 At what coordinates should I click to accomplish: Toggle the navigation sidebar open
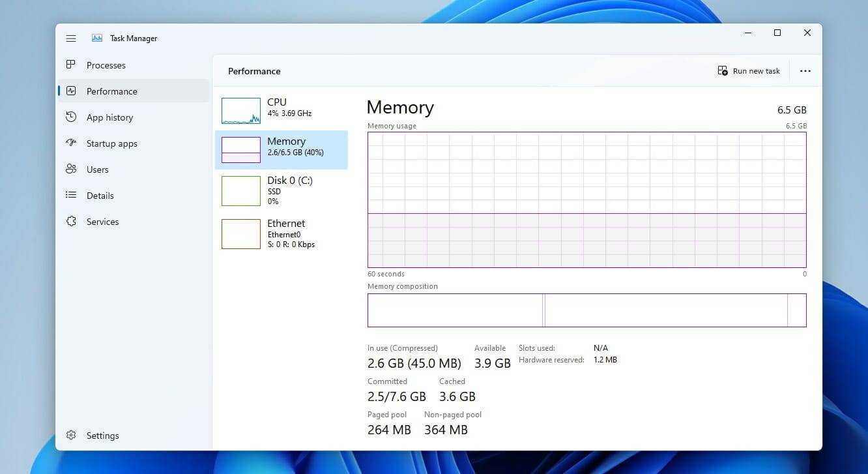tap(71, 38)
